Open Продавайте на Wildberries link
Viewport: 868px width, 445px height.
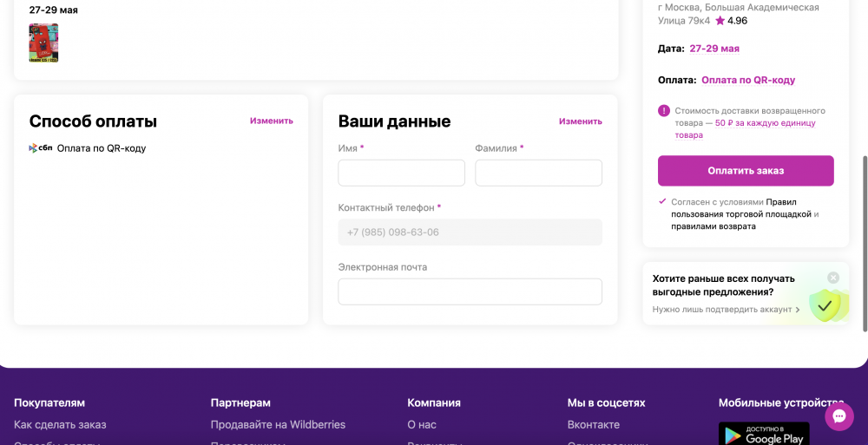click(x=278, y=424)
